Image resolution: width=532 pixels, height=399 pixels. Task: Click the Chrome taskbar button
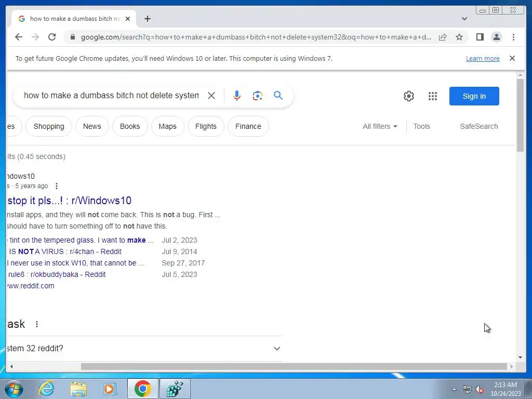click(142, 389)
